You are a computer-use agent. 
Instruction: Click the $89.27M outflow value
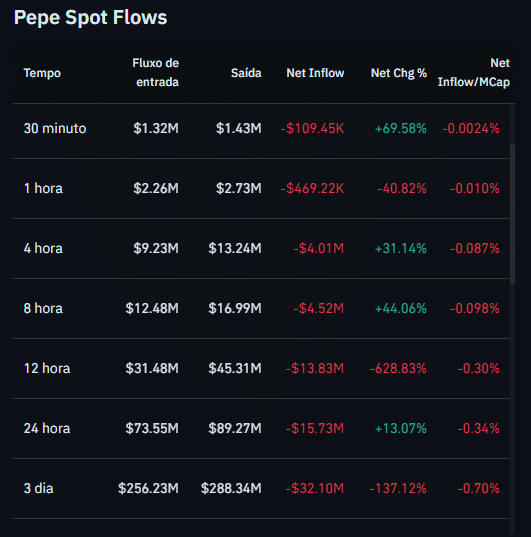pos(235,428)
